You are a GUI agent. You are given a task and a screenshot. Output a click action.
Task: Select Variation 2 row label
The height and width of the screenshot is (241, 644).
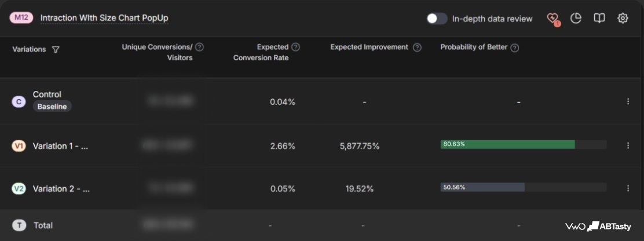coord(61,189)
